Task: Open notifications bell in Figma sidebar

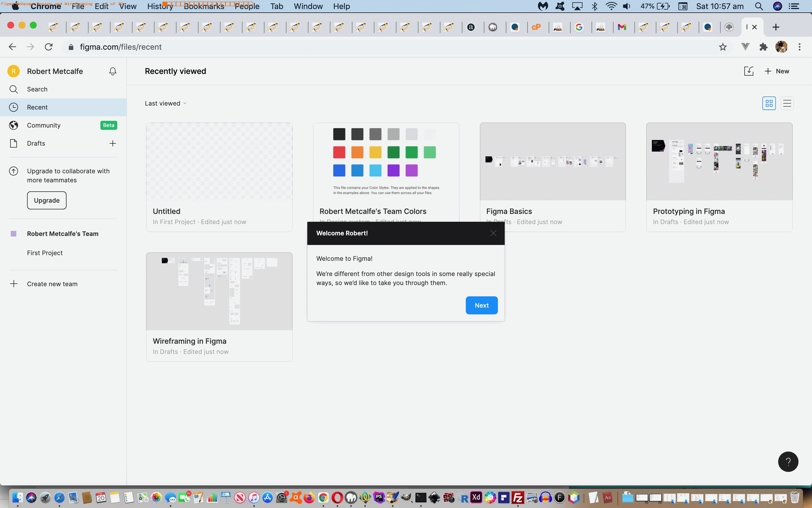Action: [113, 71]
